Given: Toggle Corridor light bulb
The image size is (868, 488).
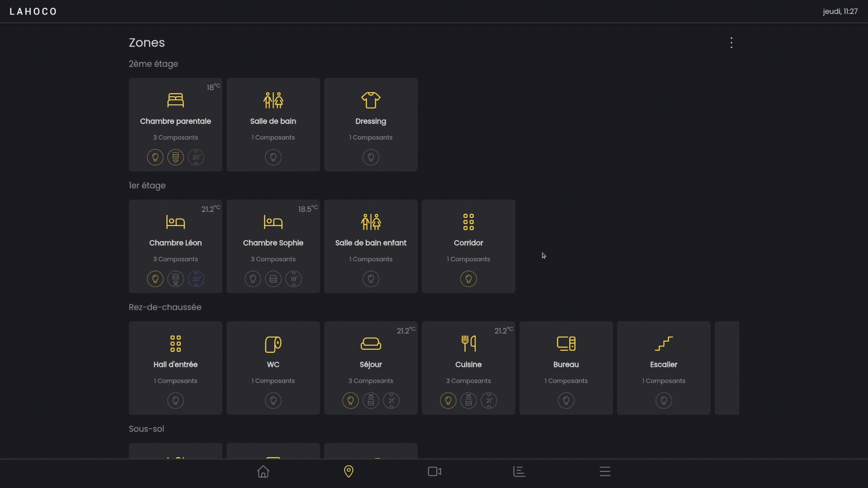Looking at the screenshot, I should tap(468, 279).
